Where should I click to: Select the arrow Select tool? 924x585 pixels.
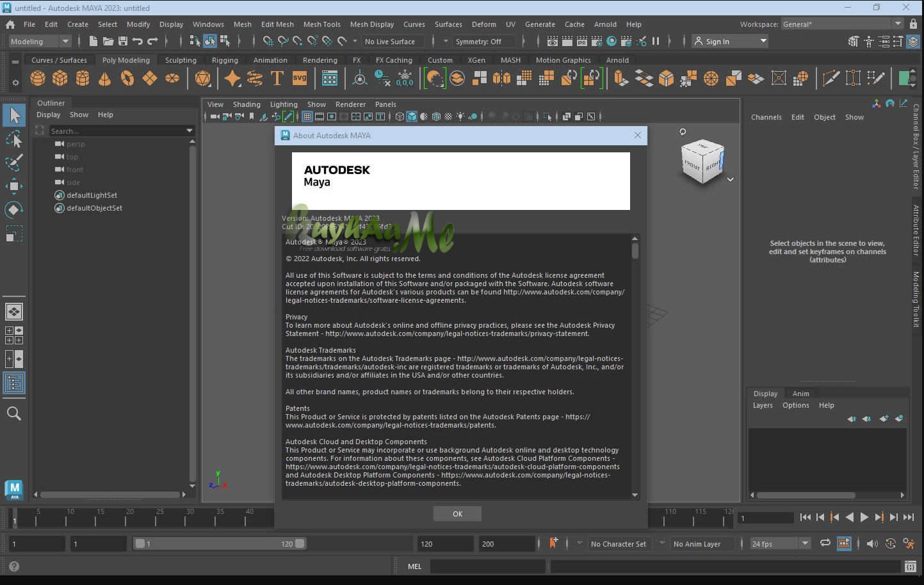pos(14,115)
